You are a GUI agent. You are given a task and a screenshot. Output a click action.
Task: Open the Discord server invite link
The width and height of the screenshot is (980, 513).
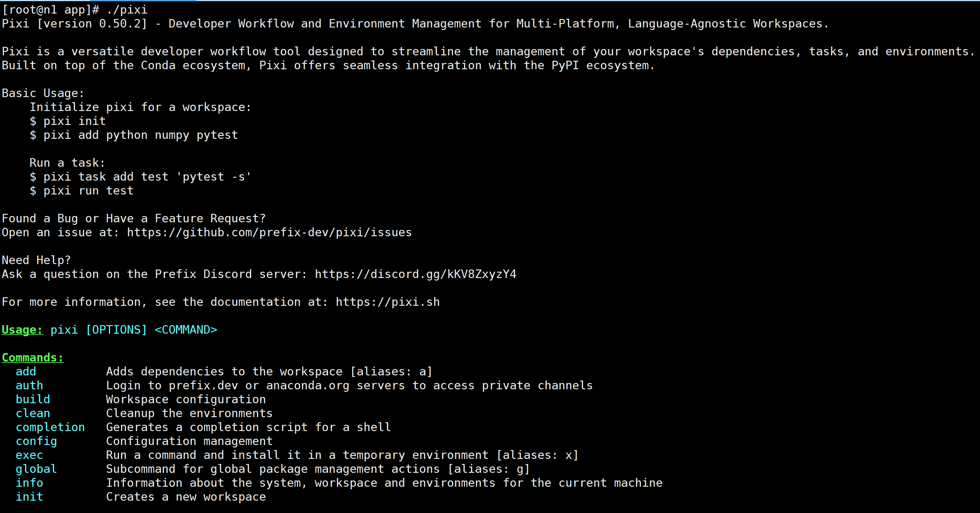point(415,274)
